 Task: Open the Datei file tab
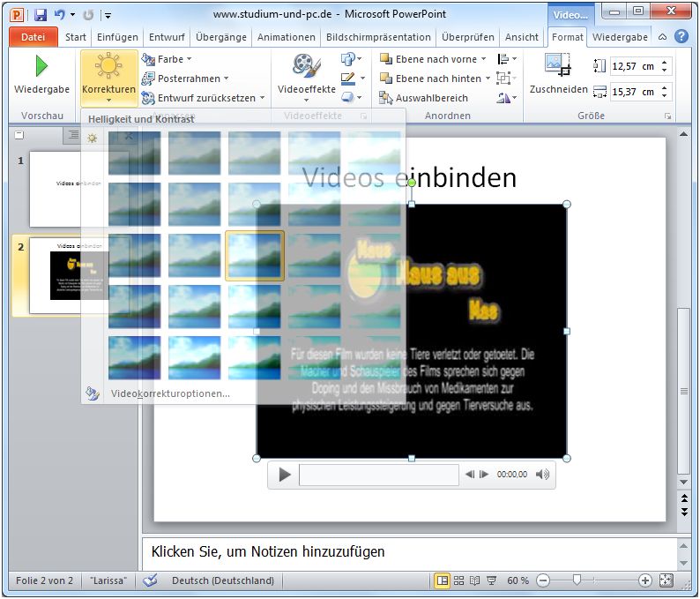33,37
